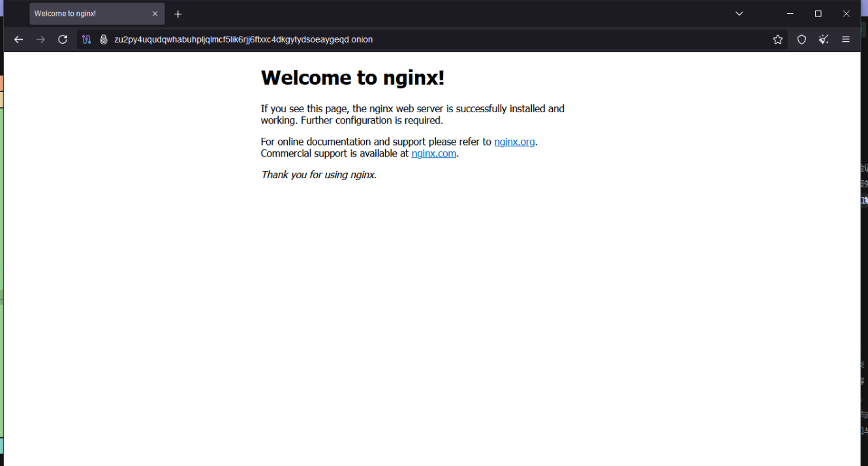Expand the list all tabs dropdown
Viewport: 868px width, 466px height.
click(739, 14)
